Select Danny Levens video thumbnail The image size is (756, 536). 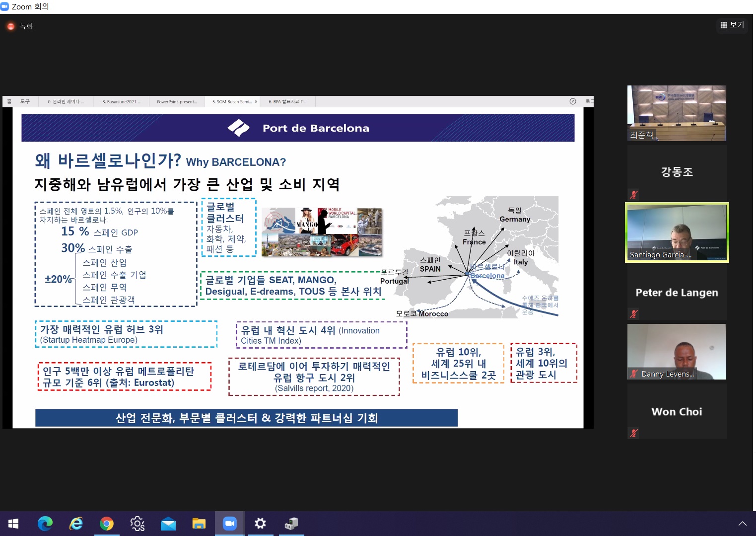click(x=677, y=352)
